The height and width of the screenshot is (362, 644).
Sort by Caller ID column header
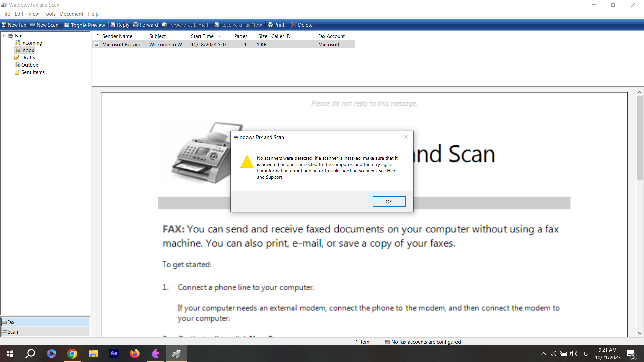[x=292, y=36]
